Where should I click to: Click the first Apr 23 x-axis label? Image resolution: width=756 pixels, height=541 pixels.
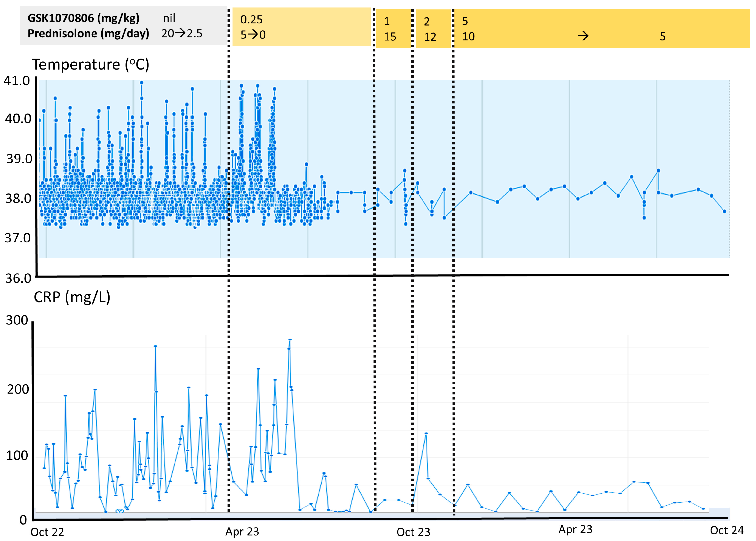point(242,531)
